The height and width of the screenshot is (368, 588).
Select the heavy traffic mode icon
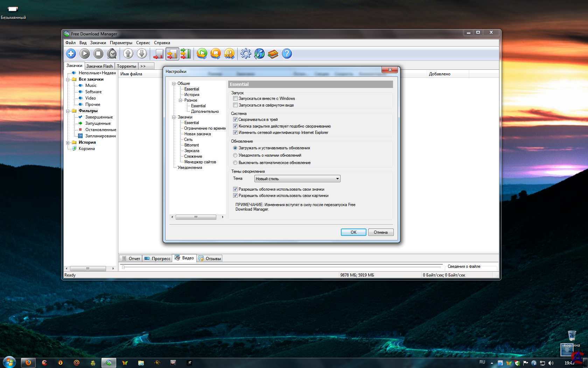(185, 54)
